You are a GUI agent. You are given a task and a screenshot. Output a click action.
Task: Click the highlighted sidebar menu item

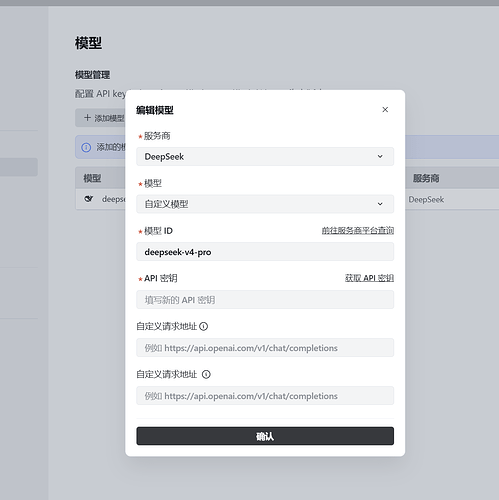point(19,167)
